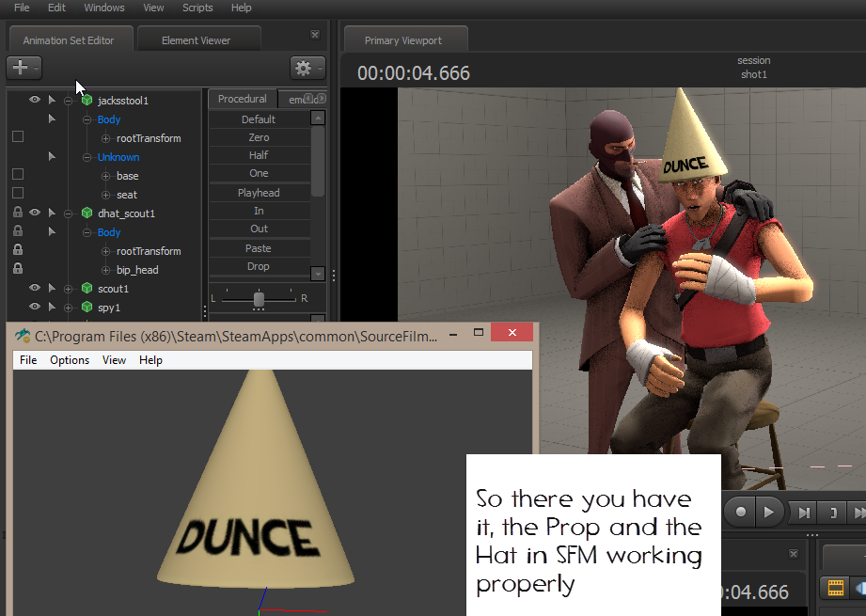Check the box on the base row

click(x=18, y=174)
